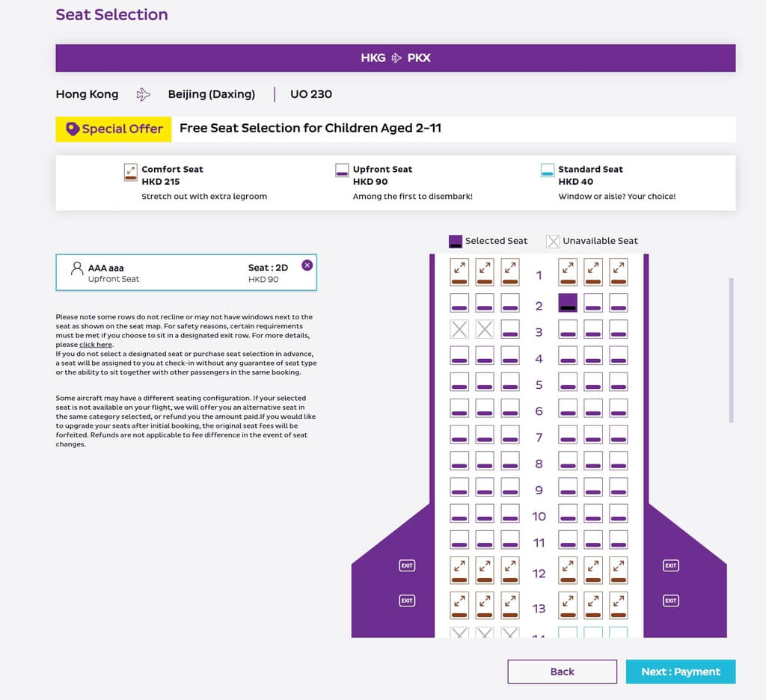Image resolution: width=766 pixels, height=700 pixels.
Task: Select the leftmost seat in row 7
Action: [459, 435]
